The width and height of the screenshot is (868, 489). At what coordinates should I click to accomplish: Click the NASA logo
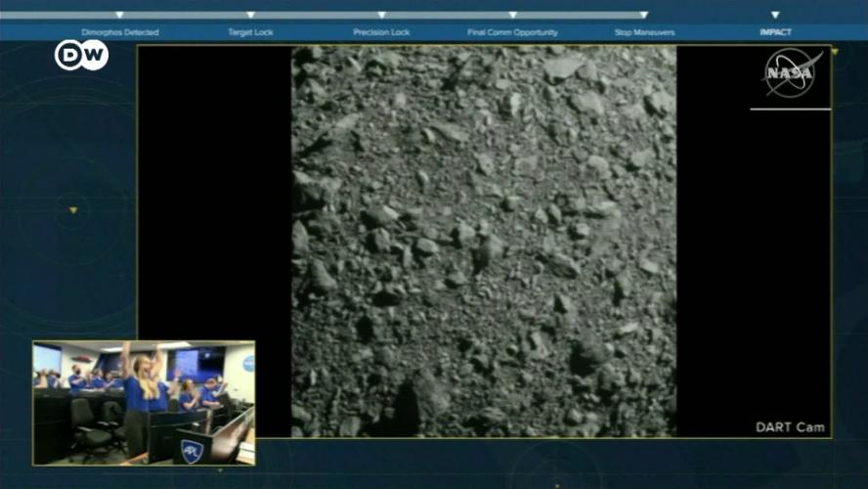[x=791, y=72]
